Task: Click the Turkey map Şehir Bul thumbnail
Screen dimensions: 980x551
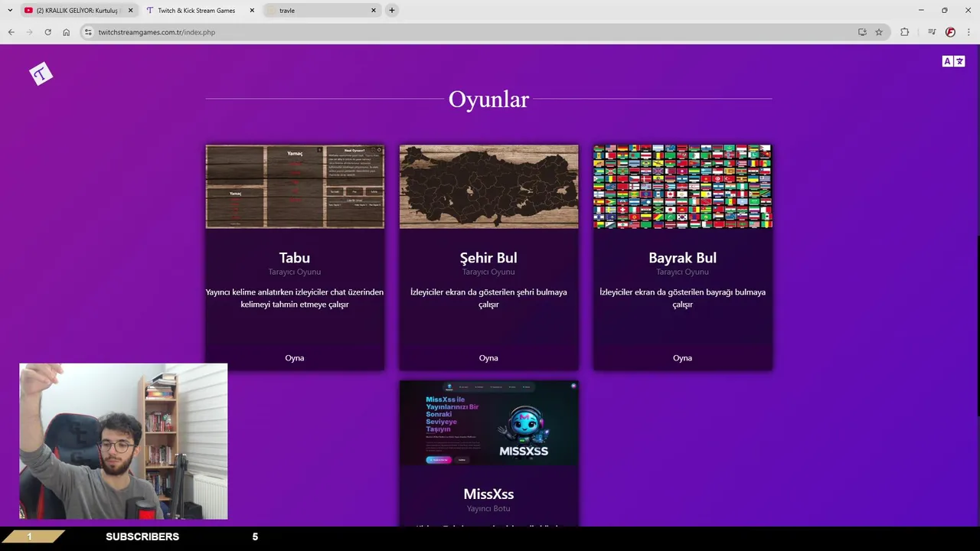Action: coord(488,186)
